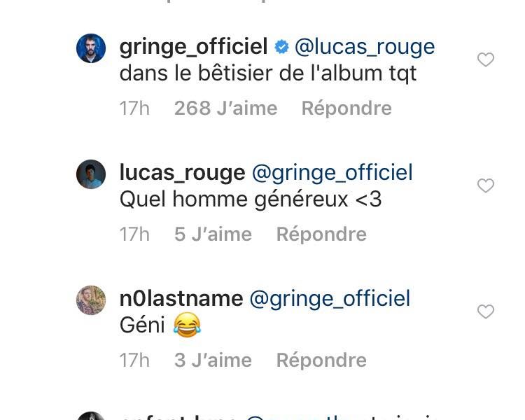Tap the @lucas_rouge mention in gringe's comment
The height and width of the screenshot is (420, 525).
(x=365, y=47)
